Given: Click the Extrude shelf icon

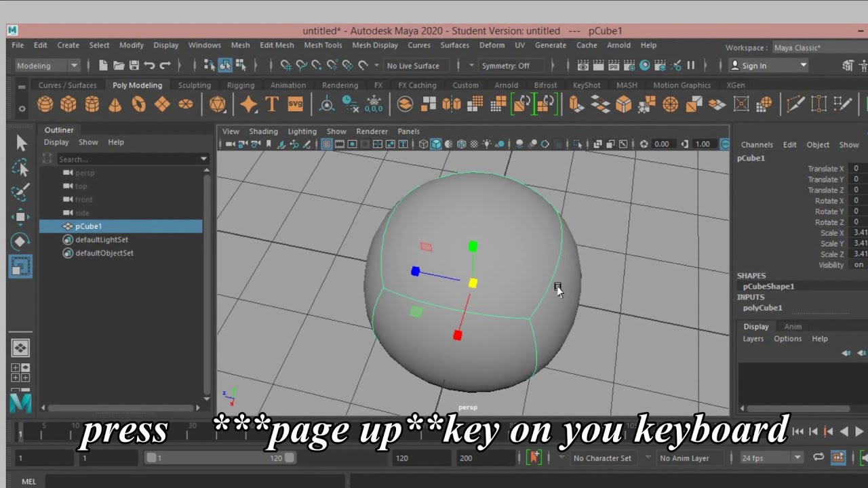Looking at the screenshot, I should point(576,104).
